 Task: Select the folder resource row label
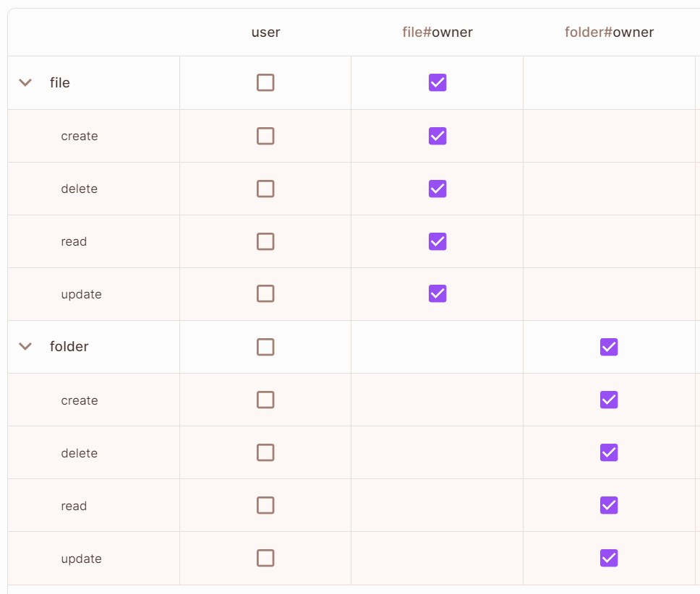[x=69, y=347]
